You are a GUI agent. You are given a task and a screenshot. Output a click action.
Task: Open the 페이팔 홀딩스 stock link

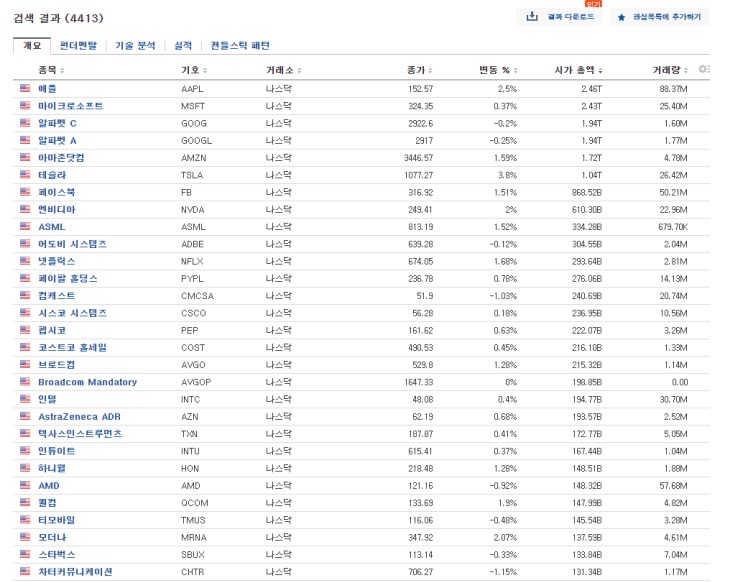(x=68, y=278)
